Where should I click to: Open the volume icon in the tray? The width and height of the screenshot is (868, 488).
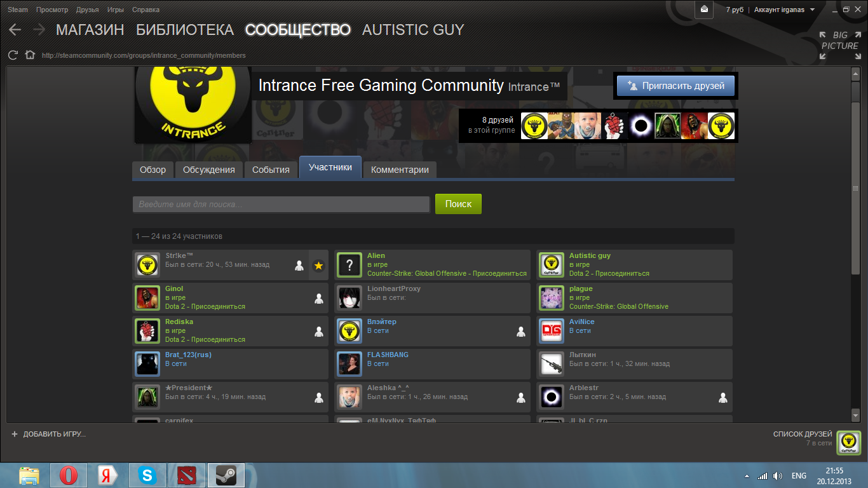click(x=777, y=476)
